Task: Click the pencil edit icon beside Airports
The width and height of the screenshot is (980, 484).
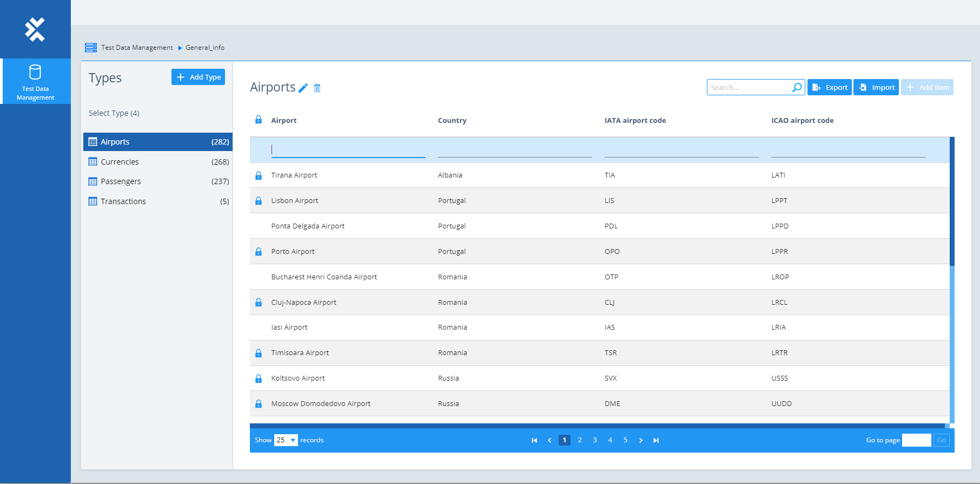Action: [x=303, y=88]
